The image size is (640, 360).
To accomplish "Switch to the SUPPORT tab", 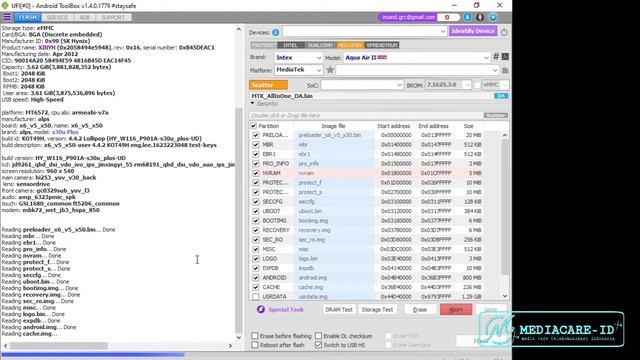I will tap(113, 17).
